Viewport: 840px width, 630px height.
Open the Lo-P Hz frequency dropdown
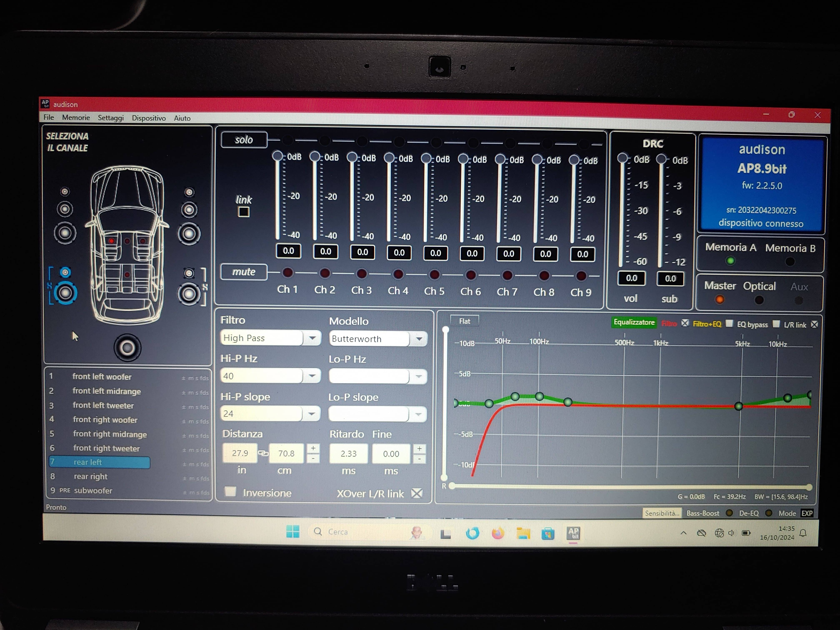pyautogui.click(x=419, y=377)
